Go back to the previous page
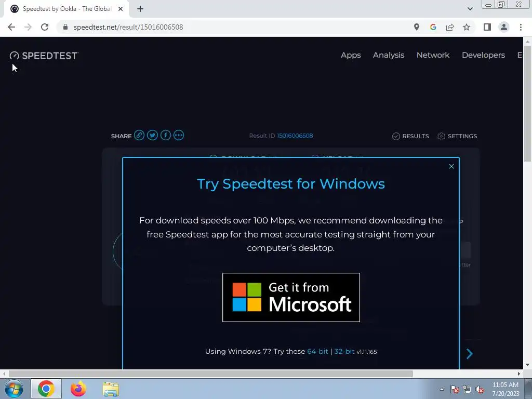Image resolution: width=532 pixels, height=399 pixels. (11, 27)
